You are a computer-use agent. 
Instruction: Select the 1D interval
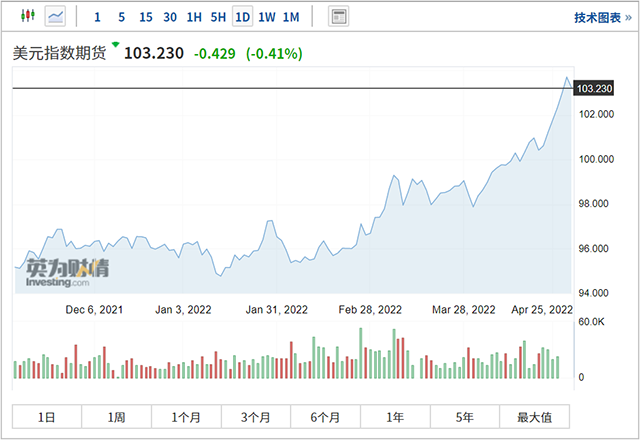(x=242, y=17)
